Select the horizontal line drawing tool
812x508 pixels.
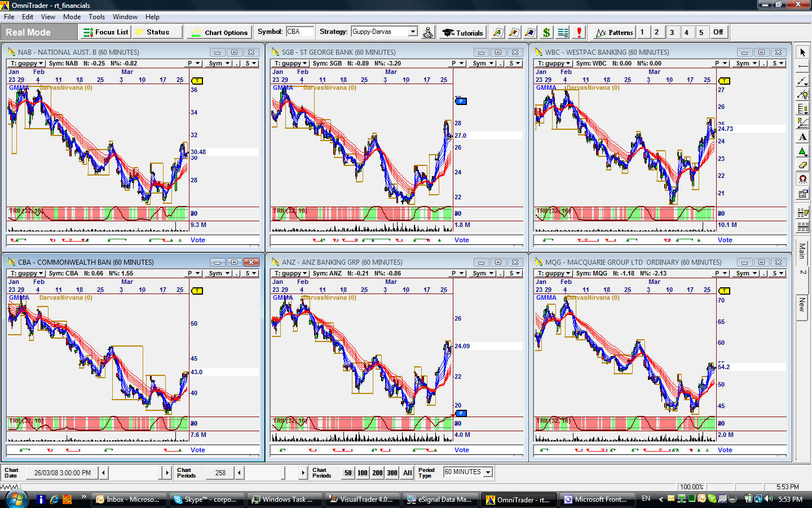[802, 67]
